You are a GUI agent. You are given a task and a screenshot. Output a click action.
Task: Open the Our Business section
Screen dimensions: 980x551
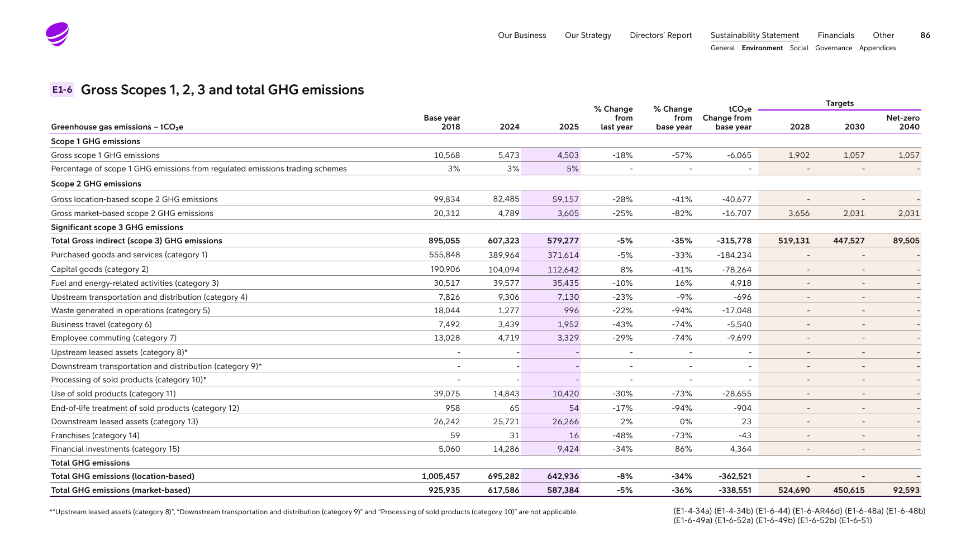click(x=522, y=35)
